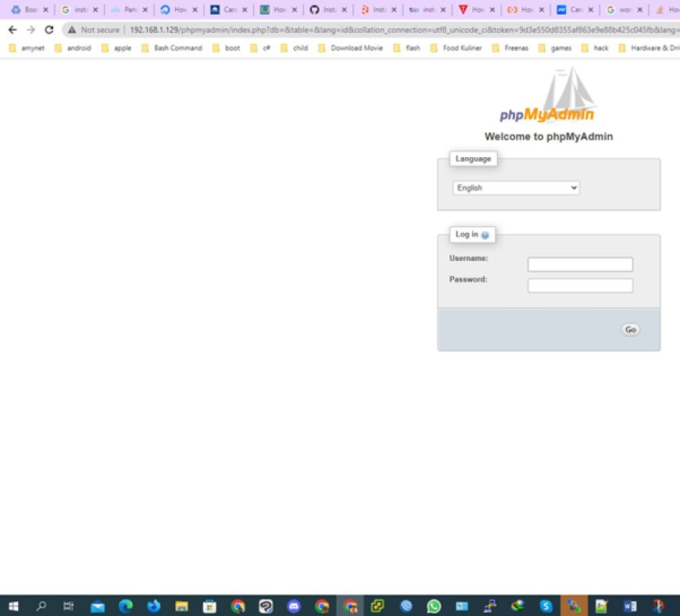This screenshot has height=616, width=680.
Task: Close the red V icon "Hov" tab
Action: pyautogui.click(x=492, y=9)
